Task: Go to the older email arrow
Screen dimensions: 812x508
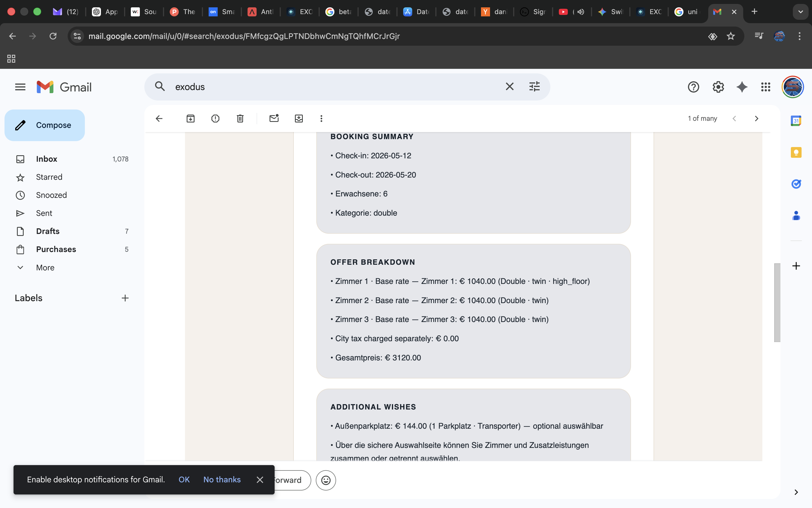Action: pyautogui.click(x=756, y=118)
